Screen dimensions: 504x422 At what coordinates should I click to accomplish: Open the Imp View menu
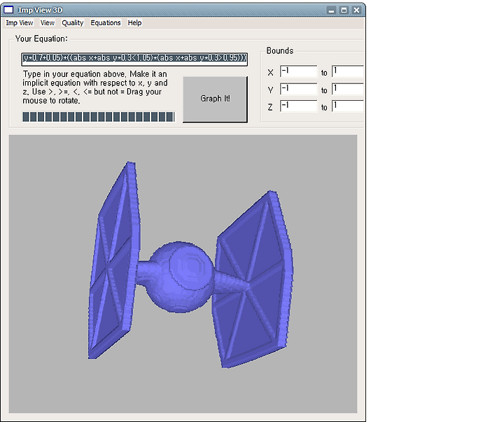point(20,23)
